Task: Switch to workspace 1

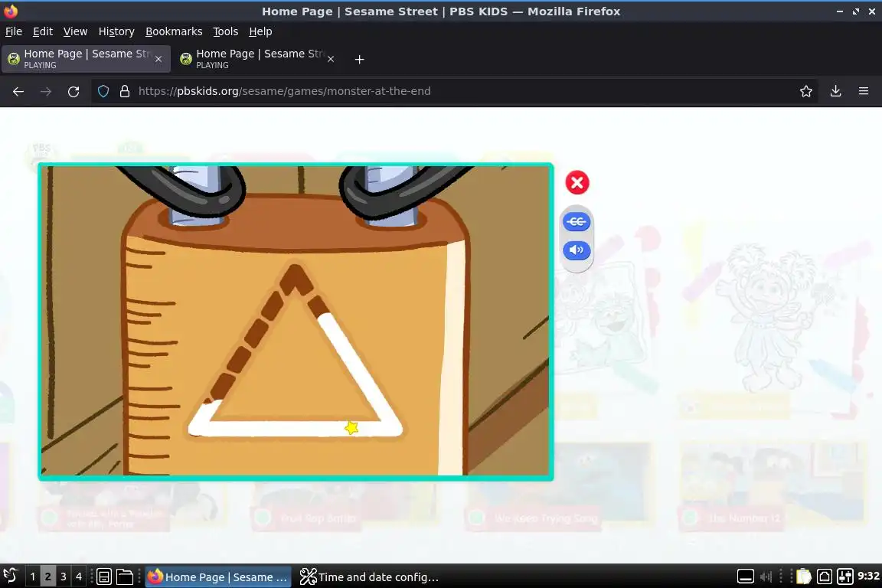Action: click(x=33, y=577)
